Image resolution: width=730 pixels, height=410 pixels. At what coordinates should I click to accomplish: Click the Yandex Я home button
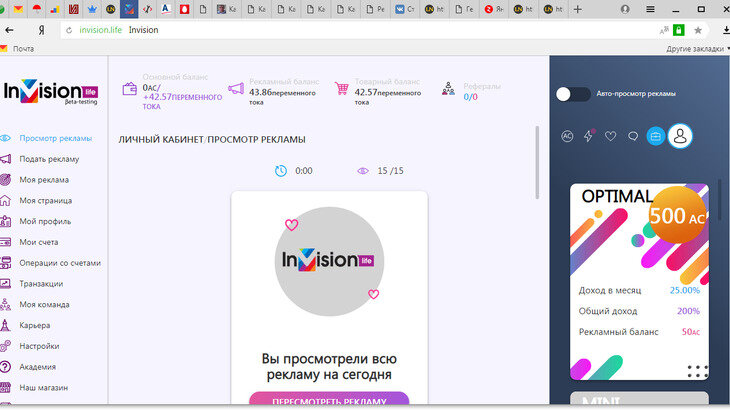[x=41, y=30]
